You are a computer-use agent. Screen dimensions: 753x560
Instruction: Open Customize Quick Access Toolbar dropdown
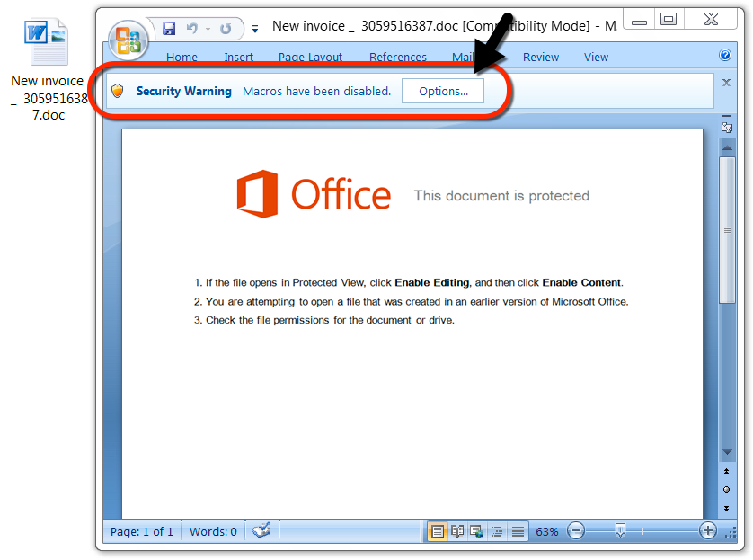(255, 30)
